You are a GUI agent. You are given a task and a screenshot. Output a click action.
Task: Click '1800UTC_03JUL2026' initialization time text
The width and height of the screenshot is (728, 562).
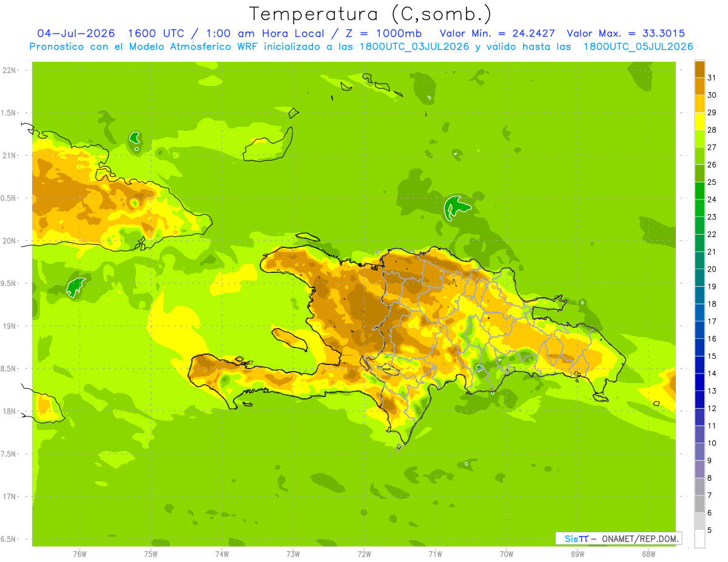tap(415, 46)
